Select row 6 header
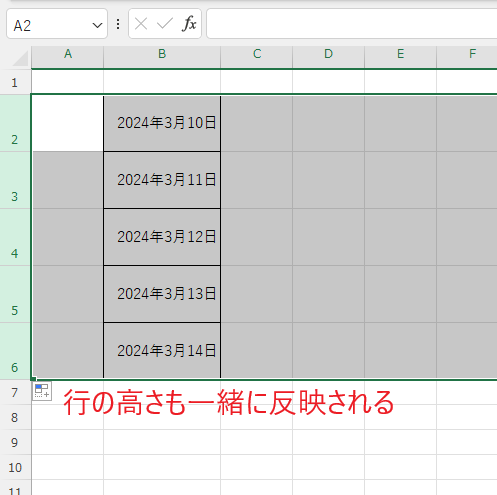This screenshot has width=497, height=495. coord(15,351)
